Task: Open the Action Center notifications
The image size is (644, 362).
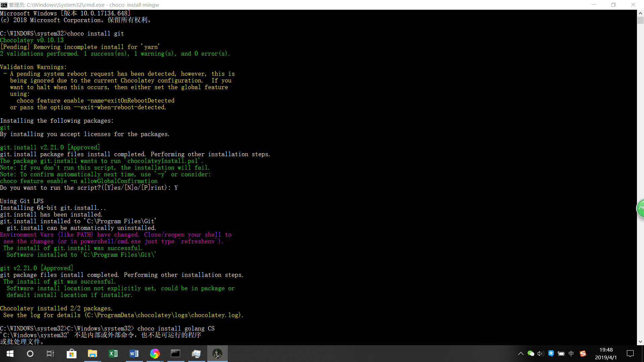Action: [630, 354]
